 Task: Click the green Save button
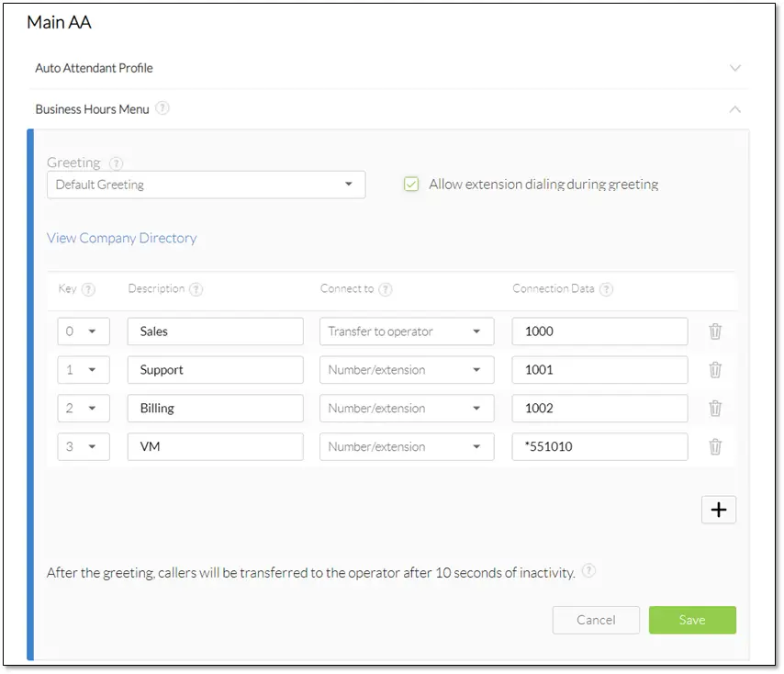pos(691,620)
